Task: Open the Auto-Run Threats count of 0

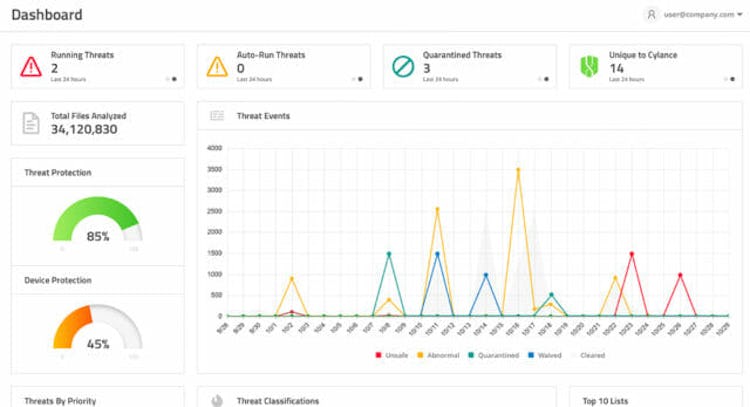Action: pyautogui.click(x=241, y=68)
